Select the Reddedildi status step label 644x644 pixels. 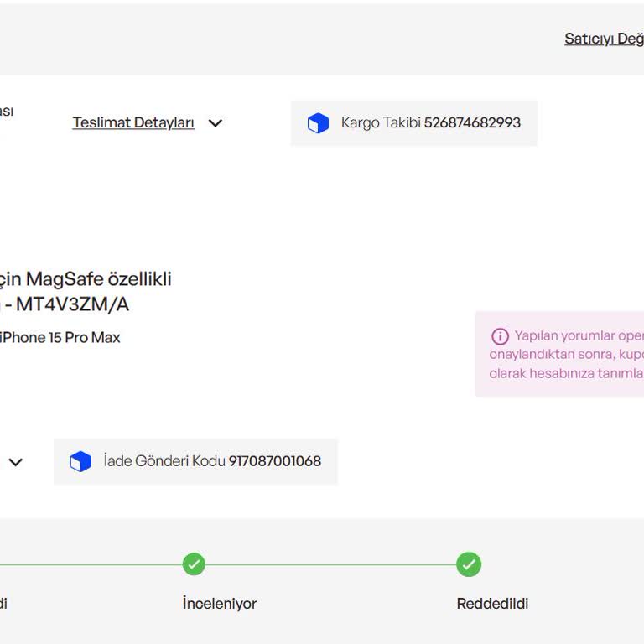tap(492, 604)
